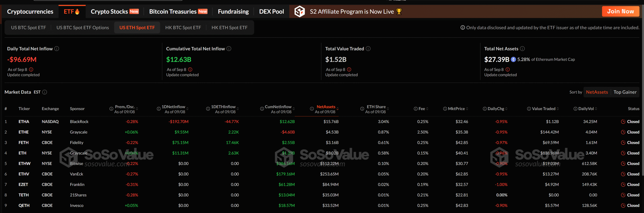Open the US BTC Spot ETF tab
The image size is (644, 213).
(x=28, y=28)
